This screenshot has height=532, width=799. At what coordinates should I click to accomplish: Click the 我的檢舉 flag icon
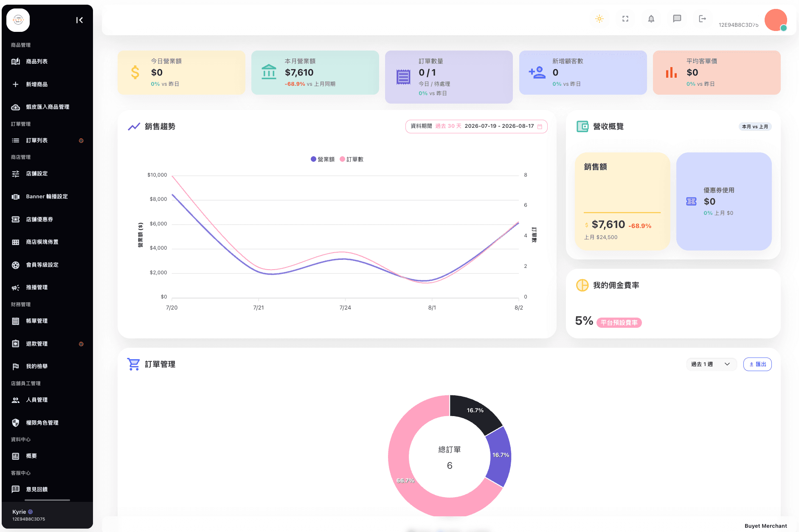tap(16, 366)
